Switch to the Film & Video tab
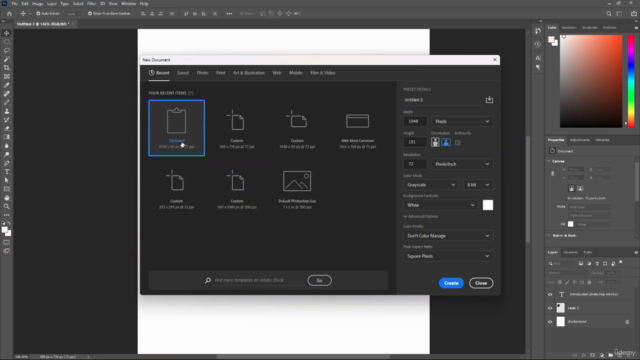This screenshot has width=640, height=360. (323, 73)
